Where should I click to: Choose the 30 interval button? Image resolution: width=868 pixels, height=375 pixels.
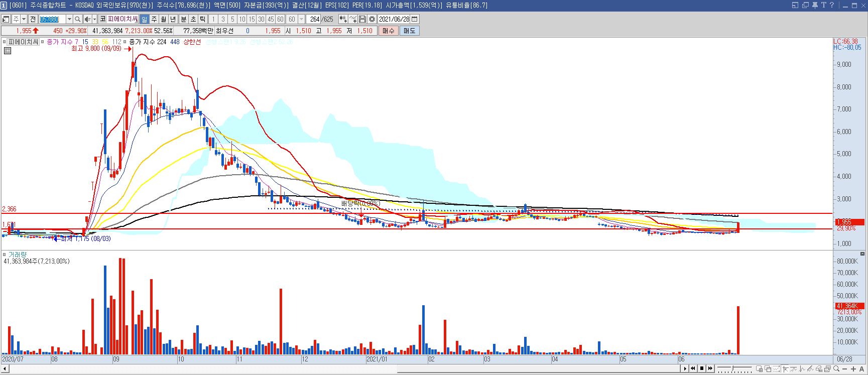261,19
